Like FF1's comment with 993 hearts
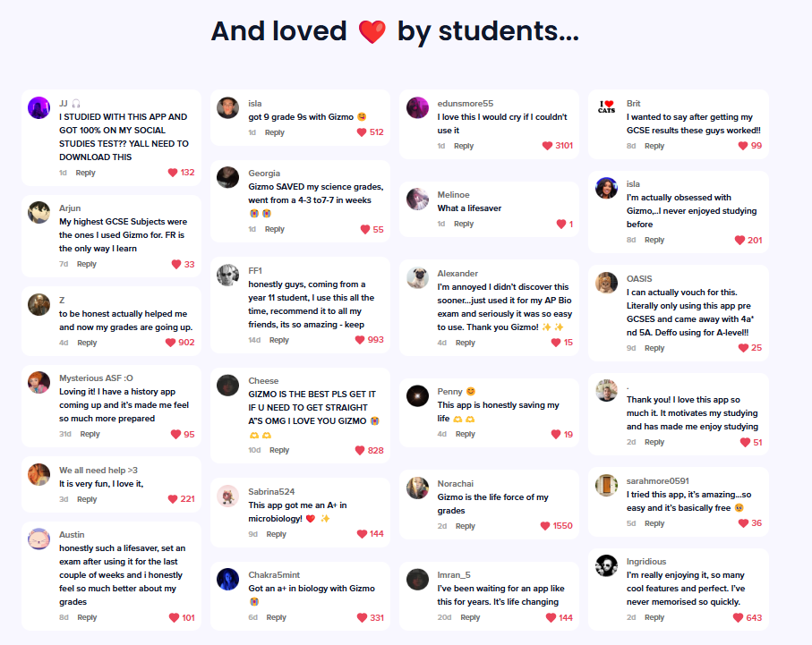812x645 pixels. pyautogui.click(x=360, y=340)
